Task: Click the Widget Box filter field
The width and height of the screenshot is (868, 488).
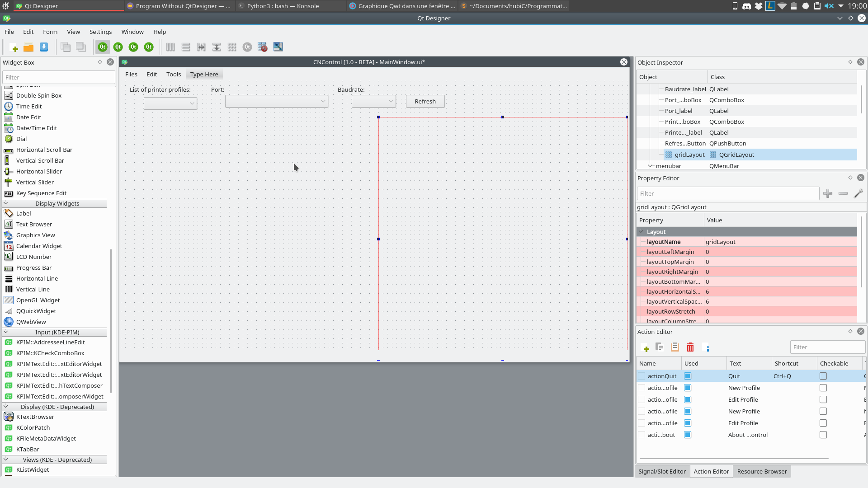Action: (x=59, y=77)
